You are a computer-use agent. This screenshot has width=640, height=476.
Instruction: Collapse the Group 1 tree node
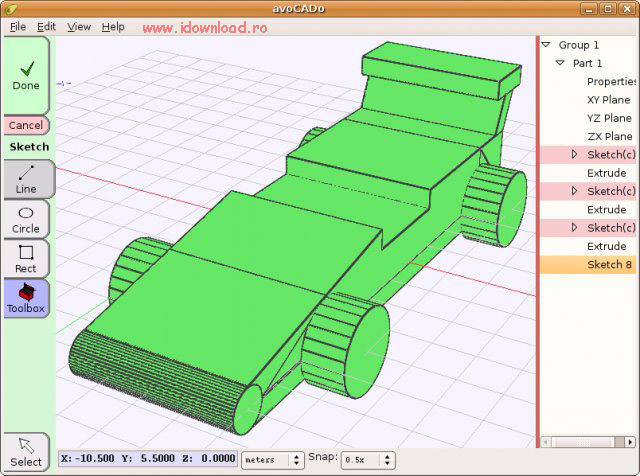tap(546, 44)
